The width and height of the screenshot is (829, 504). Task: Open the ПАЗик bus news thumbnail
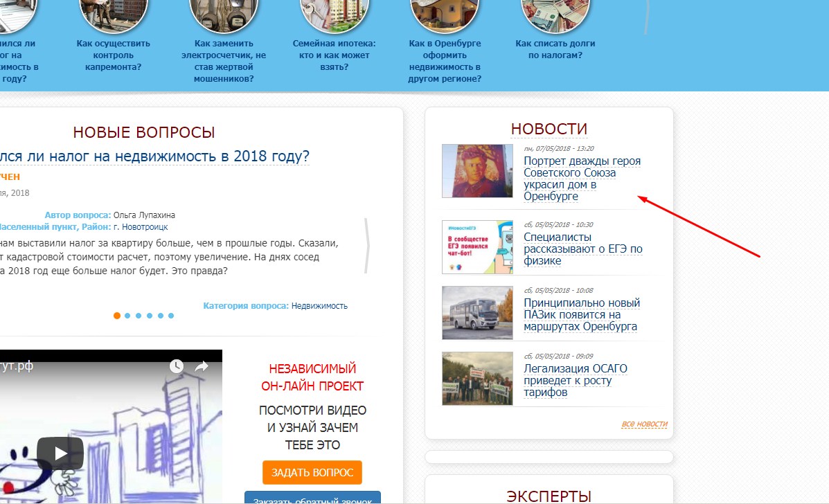(x=477, y=313)
